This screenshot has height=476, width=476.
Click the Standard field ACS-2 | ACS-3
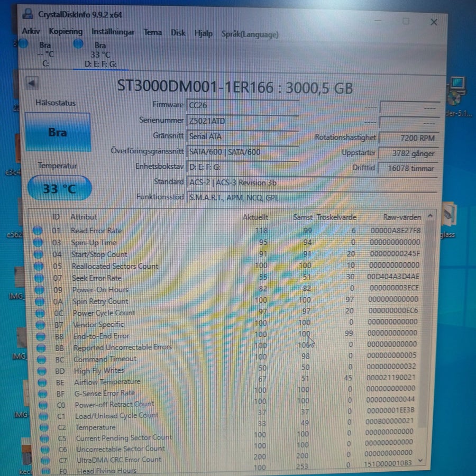point(312,183)
